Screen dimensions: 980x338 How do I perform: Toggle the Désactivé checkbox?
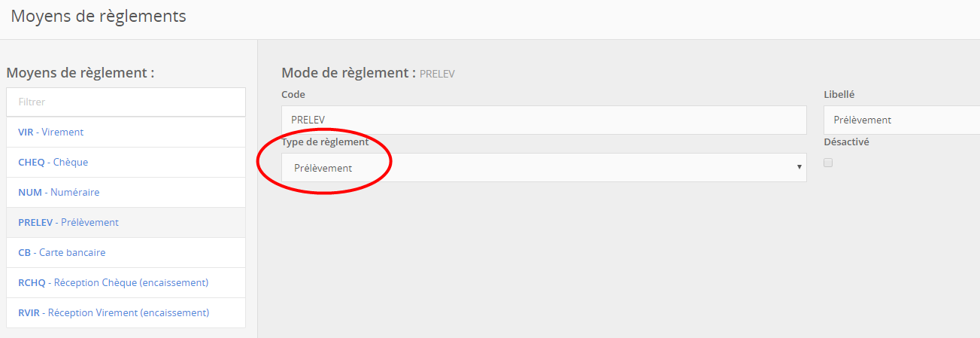tap(828, 163)
